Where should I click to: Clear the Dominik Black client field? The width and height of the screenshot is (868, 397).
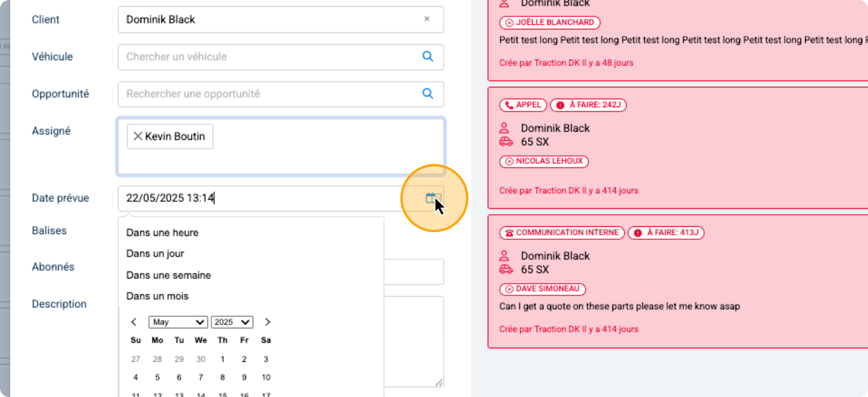(427, 19)
